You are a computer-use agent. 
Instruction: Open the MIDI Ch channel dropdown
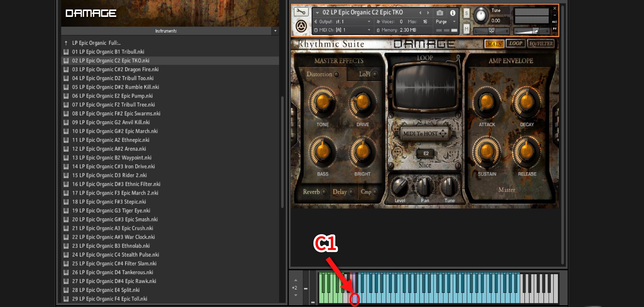(369, 30)
